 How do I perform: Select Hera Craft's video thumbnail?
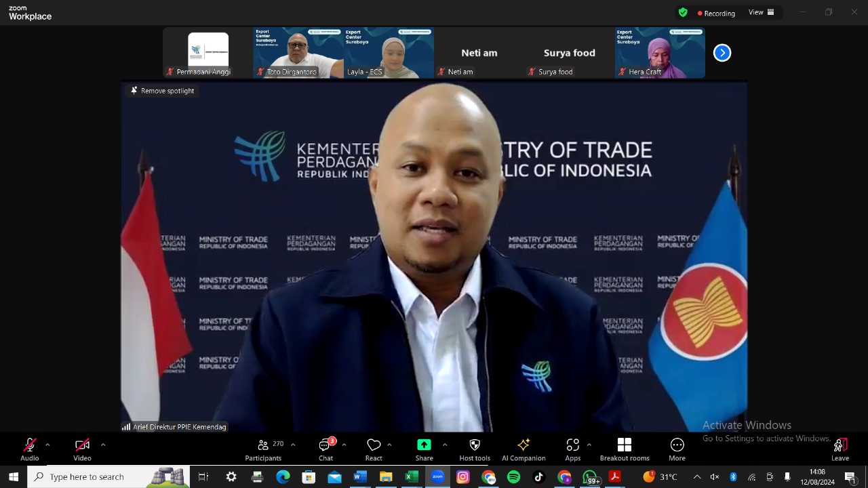click(x=660, y=53)
